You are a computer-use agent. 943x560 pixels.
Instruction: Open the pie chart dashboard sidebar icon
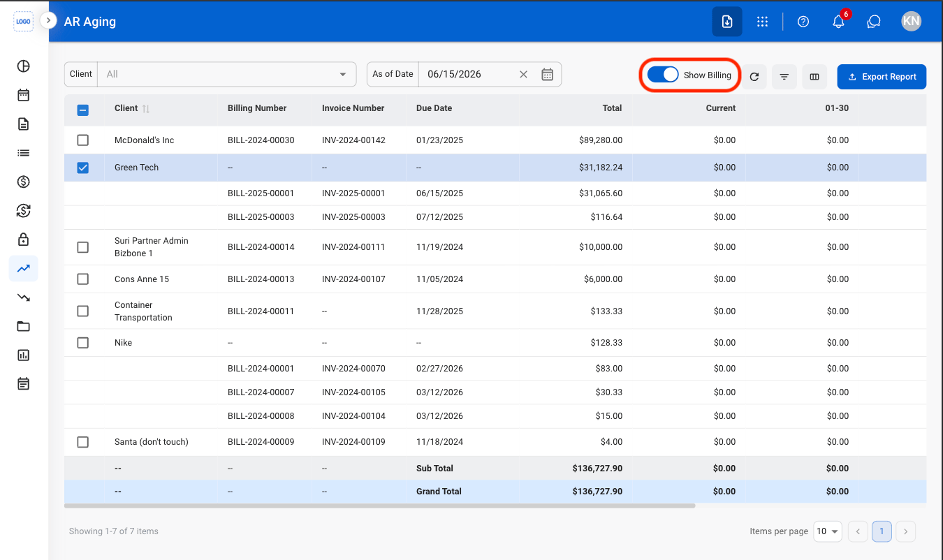coord(23,66)
